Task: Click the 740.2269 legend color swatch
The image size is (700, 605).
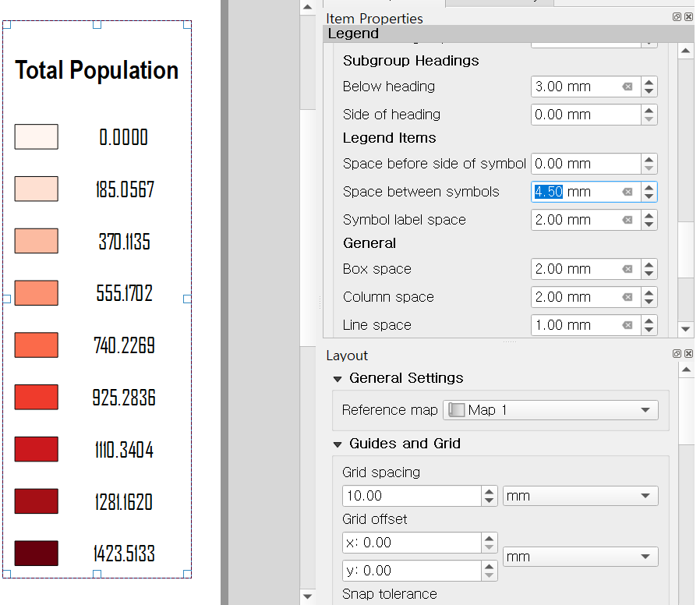Action: pos(36,345)
